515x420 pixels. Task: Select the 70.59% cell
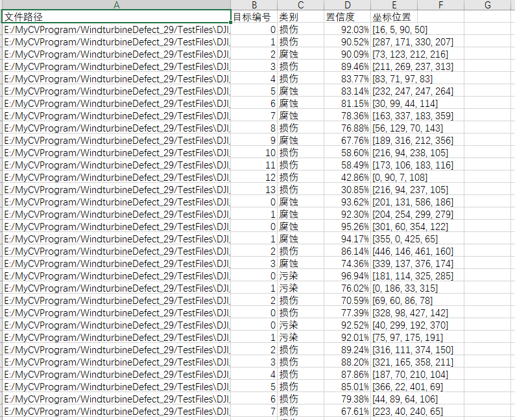point(348,300)
